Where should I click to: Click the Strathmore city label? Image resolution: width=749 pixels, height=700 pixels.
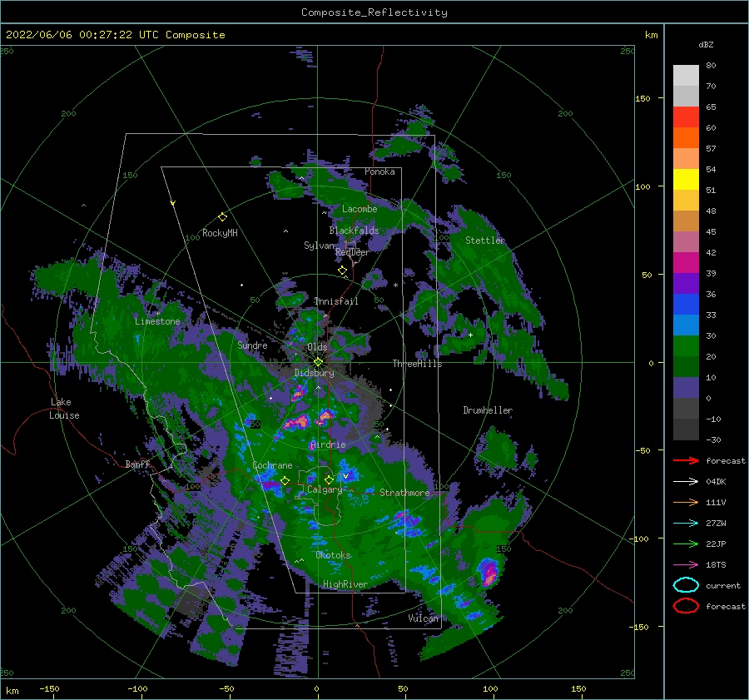(x=404, y=493)
